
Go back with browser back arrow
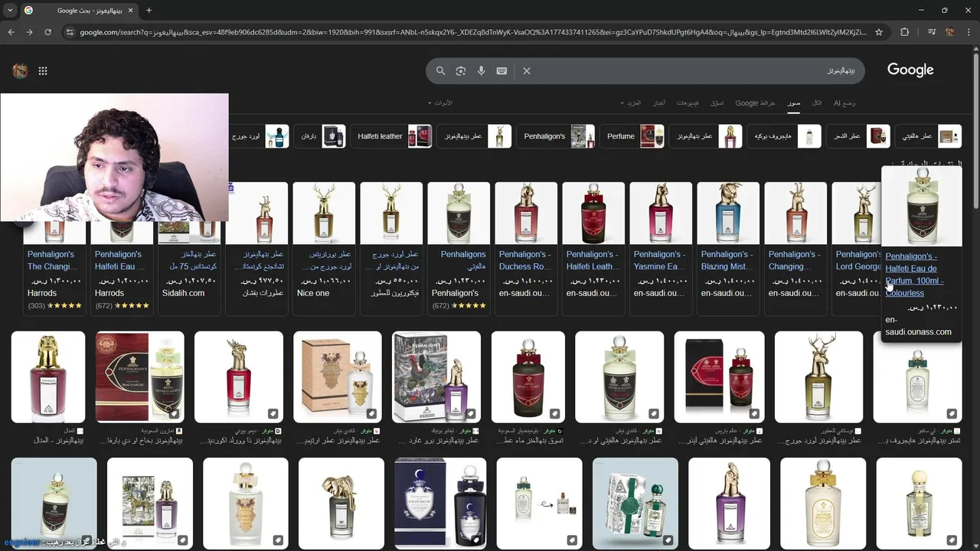pos(11,32)
